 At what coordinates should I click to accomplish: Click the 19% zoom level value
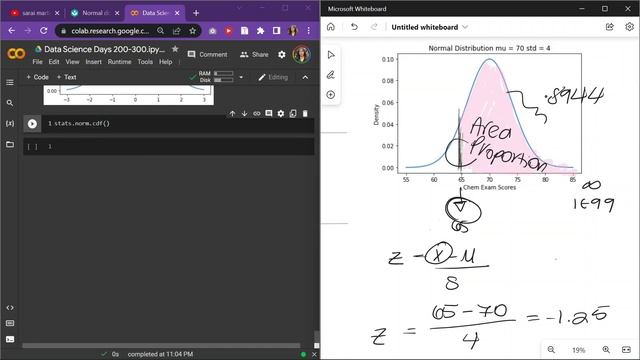(x=578, y=350)
